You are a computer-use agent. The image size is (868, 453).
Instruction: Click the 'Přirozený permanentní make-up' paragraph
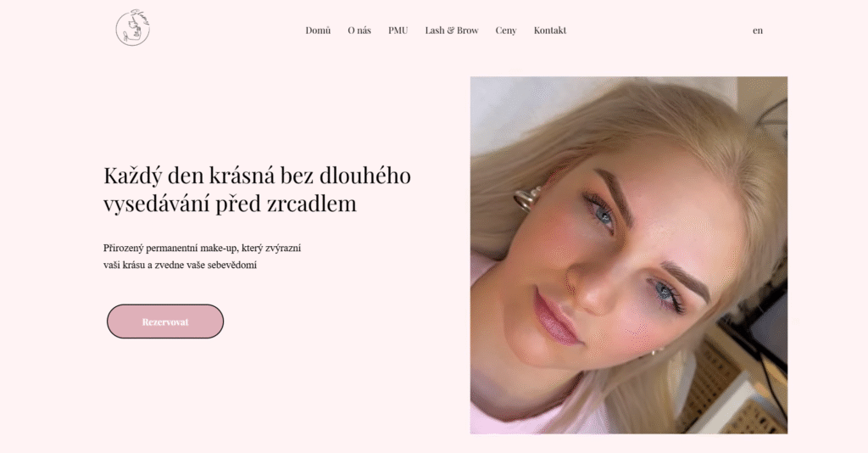(x=202, y=256)
